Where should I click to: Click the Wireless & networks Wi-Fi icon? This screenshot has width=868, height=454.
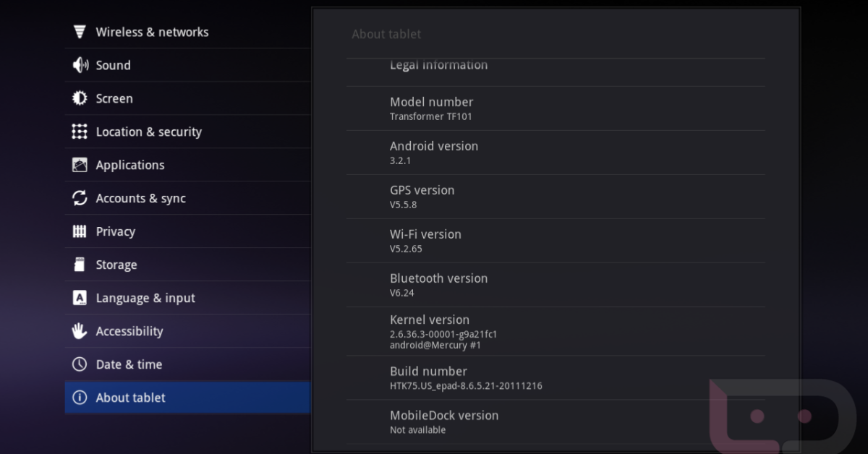pos(80,32)
